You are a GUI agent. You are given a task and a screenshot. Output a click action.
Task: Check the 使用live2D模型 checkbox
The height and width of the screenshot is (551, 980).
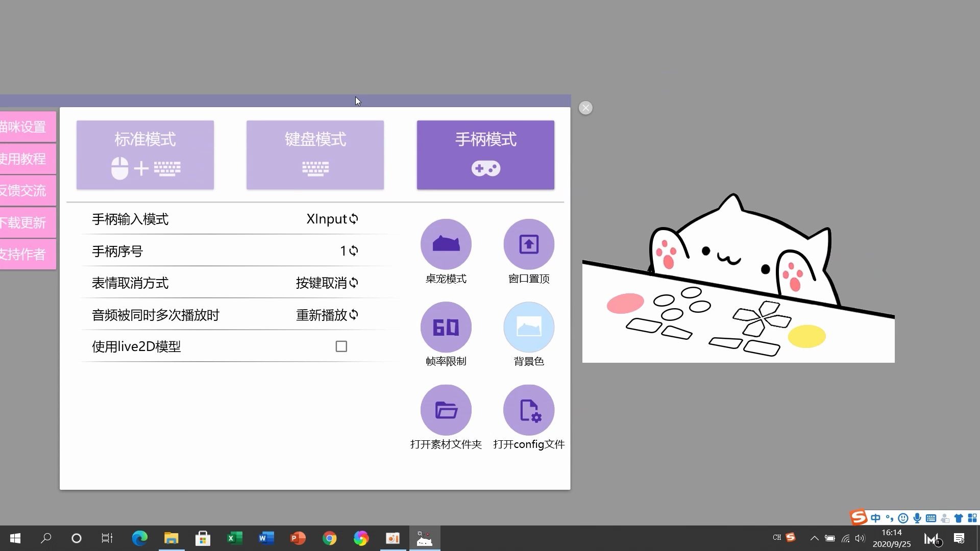coord(341,346)
